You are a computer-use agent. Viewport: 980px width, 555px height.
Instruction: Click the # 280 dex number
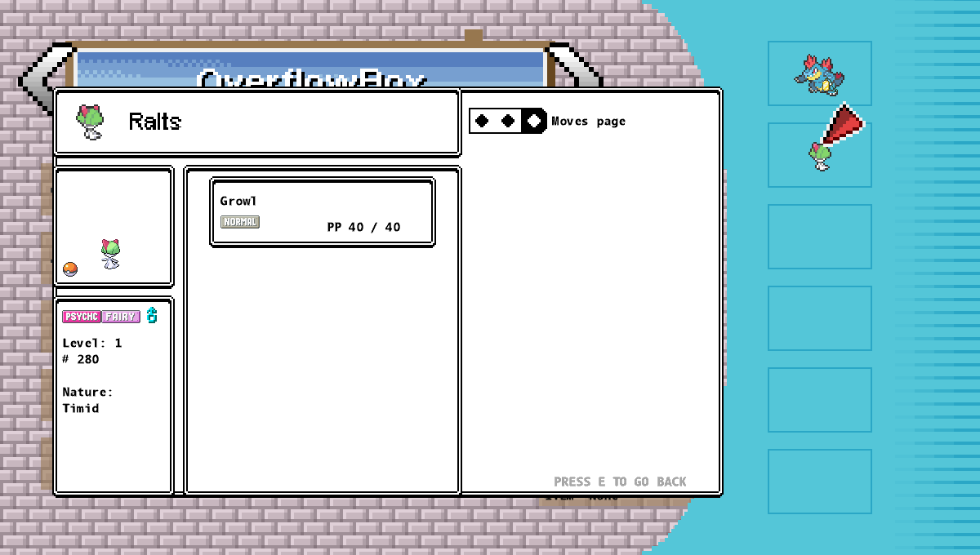(x=81, y=359)
